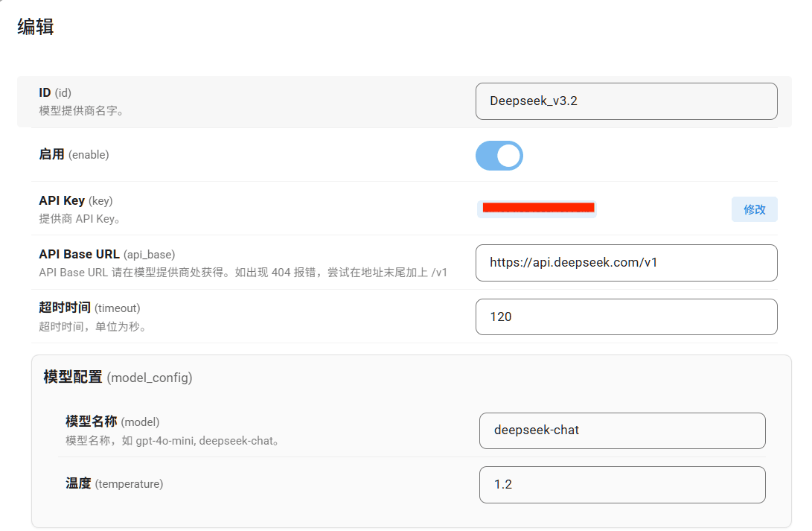Click the 修改 button for API Key
Viewport: 812px width, 531px height.
(754, 209)
